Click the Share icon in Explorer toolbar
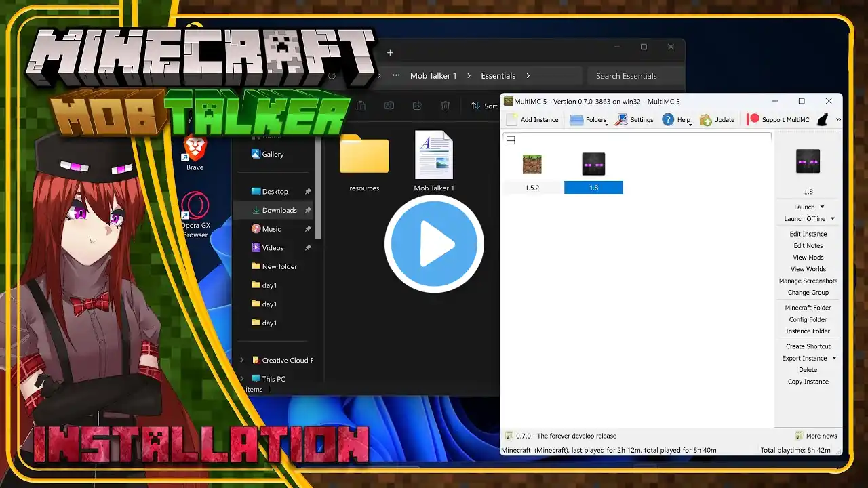This screenshot has width=868, height=488. 417,106
